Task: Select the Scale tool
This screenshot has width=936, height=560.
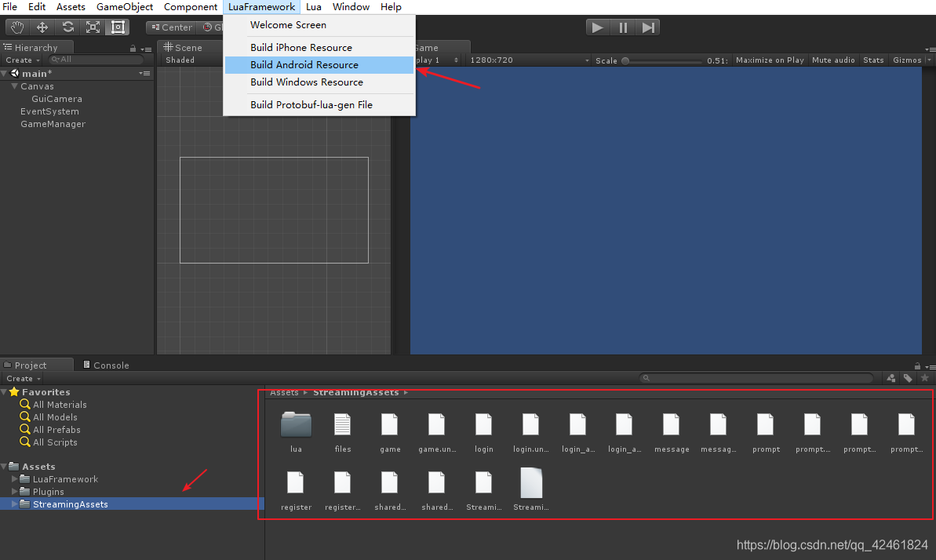Action: 93,27
